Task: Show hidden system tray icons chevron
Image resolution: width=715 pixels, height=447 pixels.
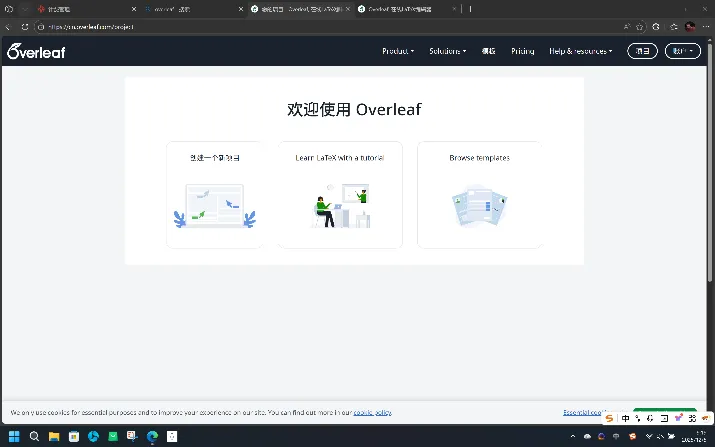Action: click(573, 437)
